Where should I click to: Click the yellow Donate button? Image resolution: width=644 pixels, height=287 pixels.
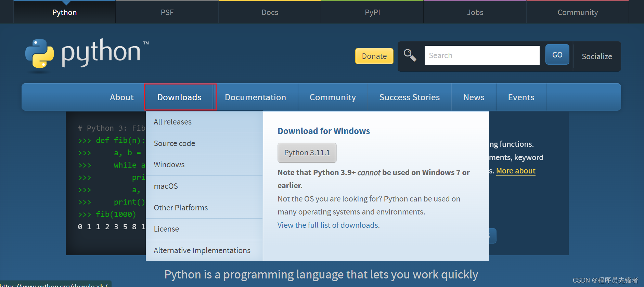tap(374, 56)
